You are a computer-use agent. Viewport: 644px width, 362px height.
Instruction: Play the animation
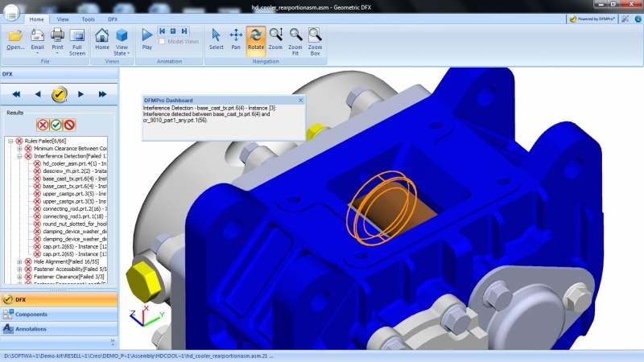[147, 39]
